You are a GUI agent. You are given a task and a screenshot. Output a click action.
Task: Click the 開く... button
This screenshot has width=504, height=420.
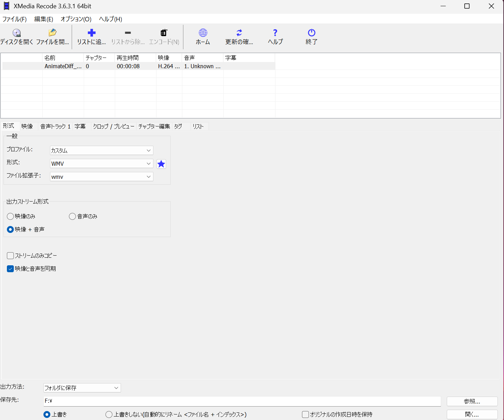(x=472, y=414)
